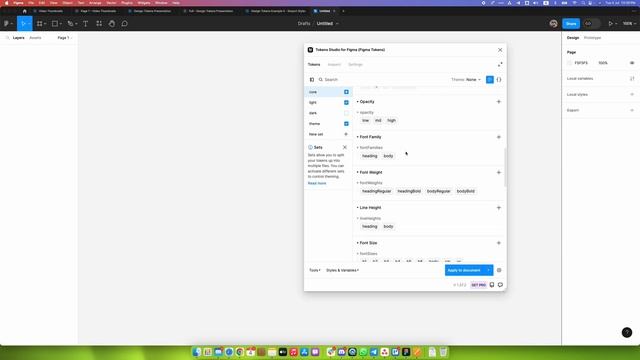Open the Read more link

click(x=317, y=183)
